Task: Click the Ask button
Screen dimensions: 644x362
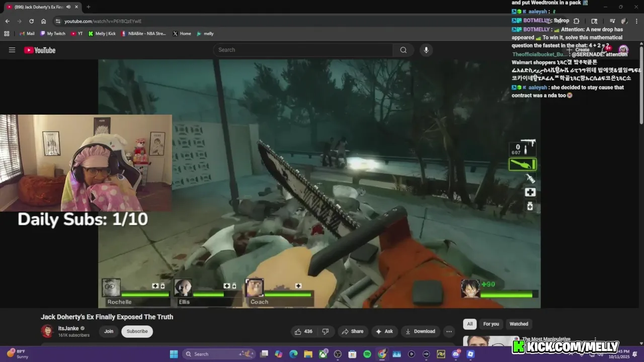Action: (x=384, y=331)
